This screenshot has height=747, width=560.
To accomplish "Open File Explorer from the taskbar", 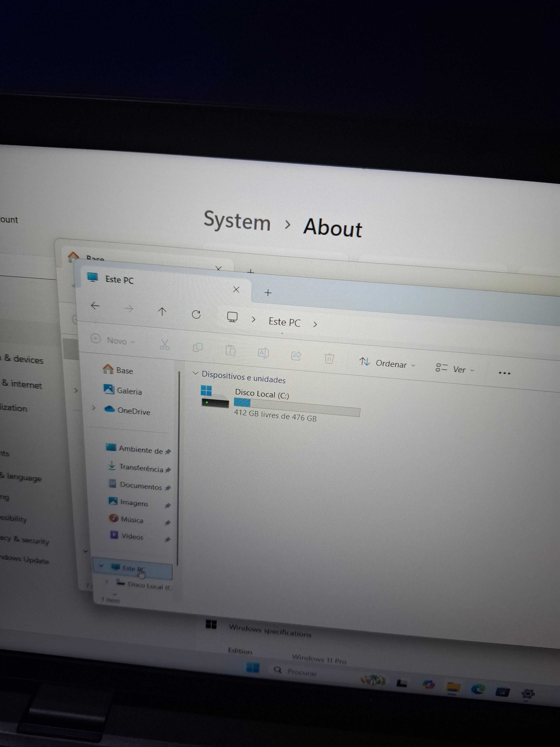I will 453,687.
